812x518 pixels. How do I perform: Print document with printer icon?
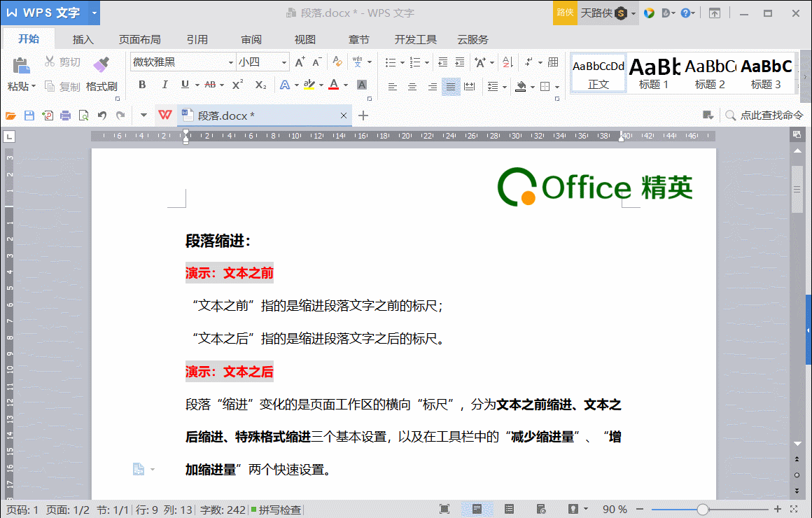(x=65, y=115)
